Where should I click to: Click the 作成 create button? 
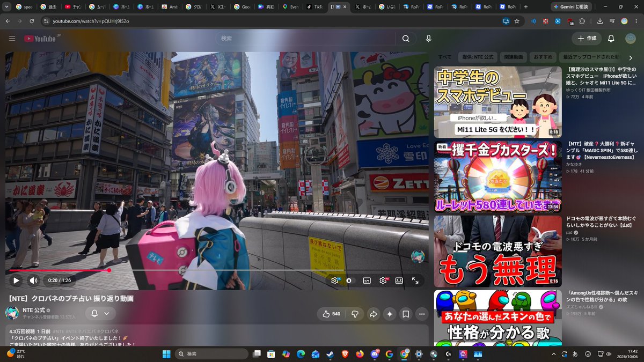pyautogui.click(x=587, y=39)
